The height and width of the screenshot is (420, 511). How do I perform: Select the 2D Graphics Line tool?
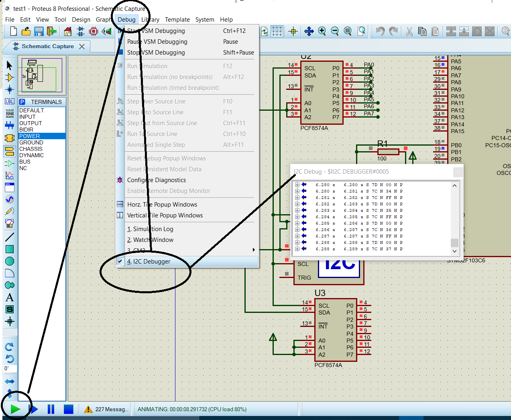coord(10,237)
